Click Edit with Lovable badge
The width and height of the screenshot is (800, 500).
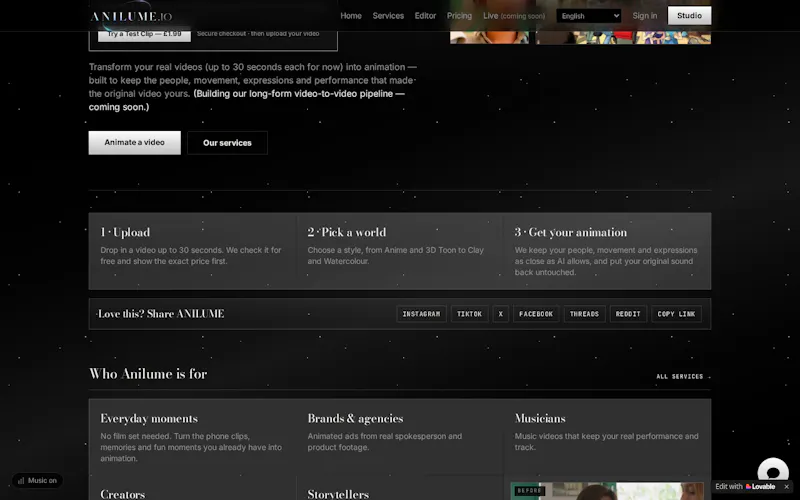tap(745, 487)
